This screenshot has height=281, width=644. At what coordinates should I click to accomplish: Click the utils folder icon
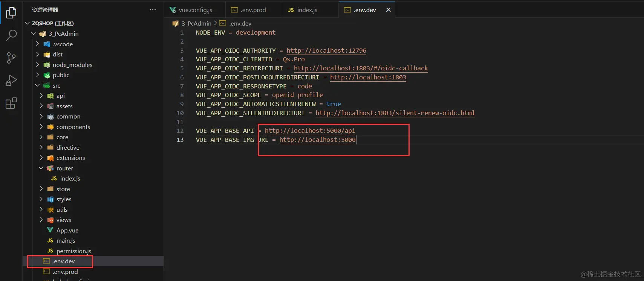point(50,210)
